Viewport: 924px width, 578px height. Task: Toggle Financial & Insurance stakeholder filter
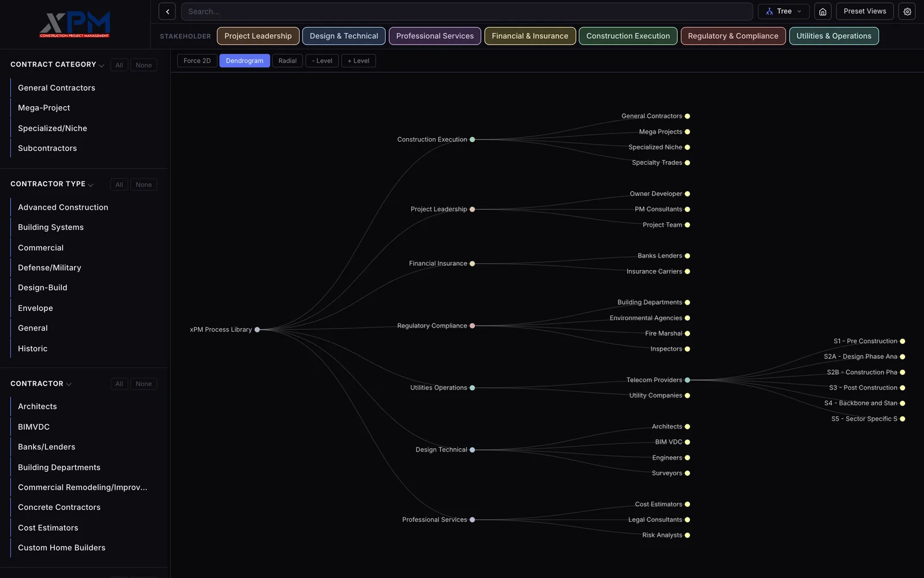click(x=530, y=36)
